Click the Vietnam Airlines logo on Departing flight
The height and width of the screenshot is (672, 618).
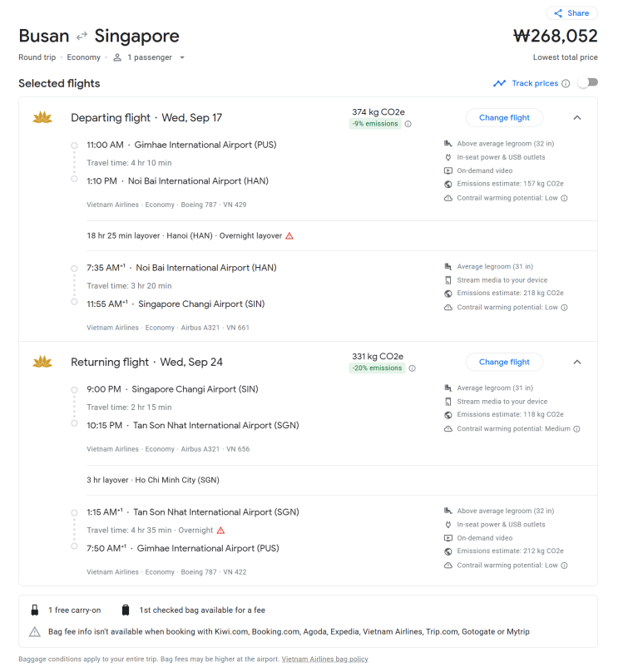[x=42, y=117]
